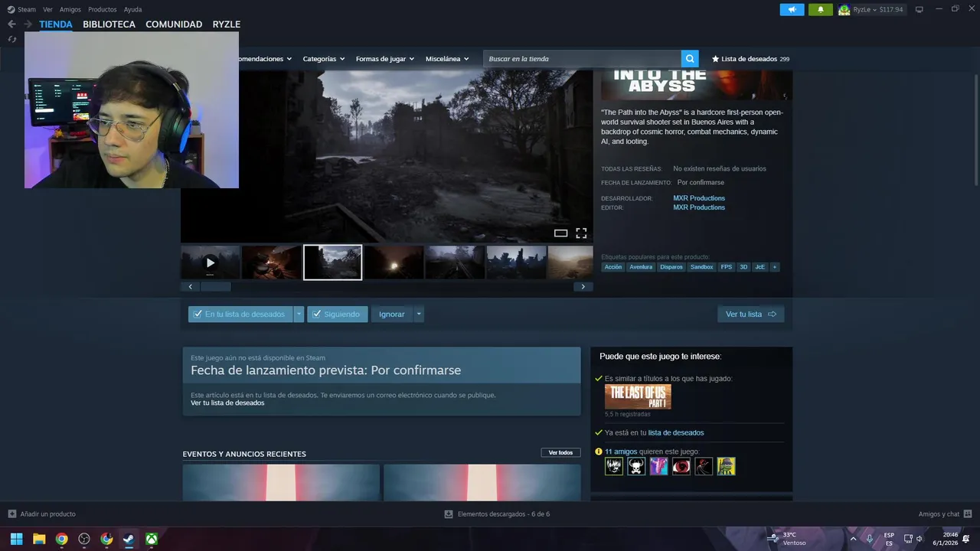Open the Lista de deseados link
The width and height of the screenshot is (980, 551).
[x=750, y=59]
